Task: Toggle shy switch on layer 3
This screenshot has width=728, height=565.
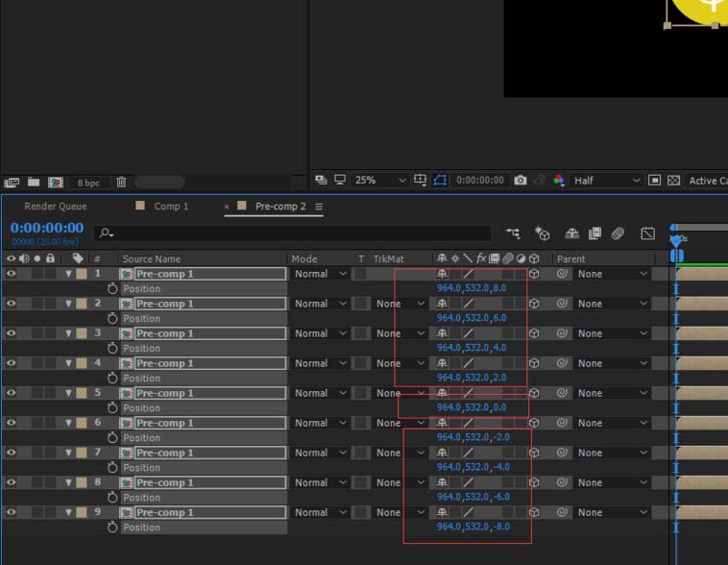Action: click(x=442, y=333)
